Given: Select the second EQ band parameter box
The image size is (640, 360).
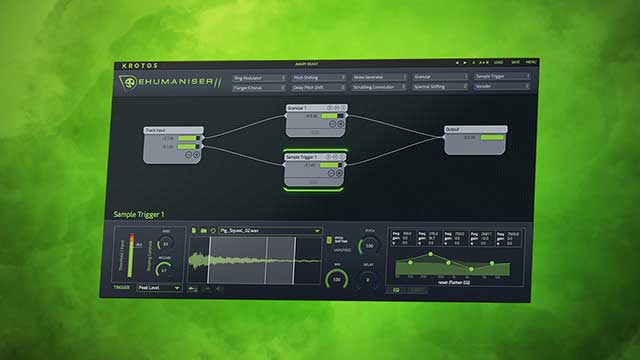Looking at the screenshot, I should coord(429,238).
